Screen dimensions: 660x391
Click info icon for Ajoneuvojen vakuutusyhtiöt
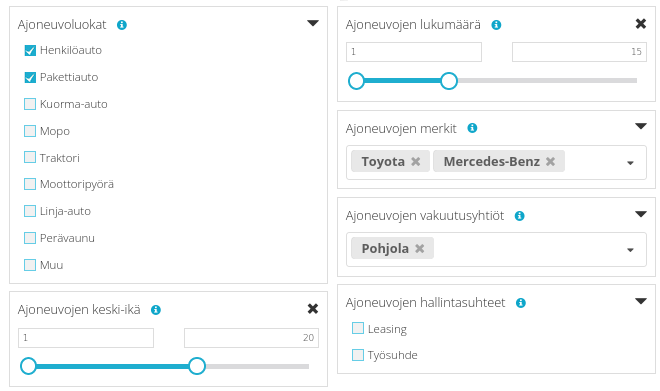click(x=519, y=216)
